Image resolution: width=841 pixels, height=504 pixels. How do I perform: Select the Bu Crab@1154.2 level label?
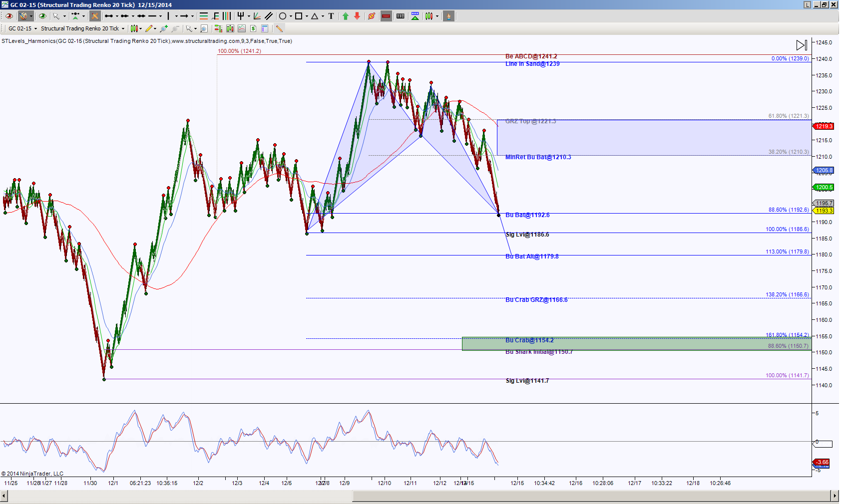pos(529,340)
